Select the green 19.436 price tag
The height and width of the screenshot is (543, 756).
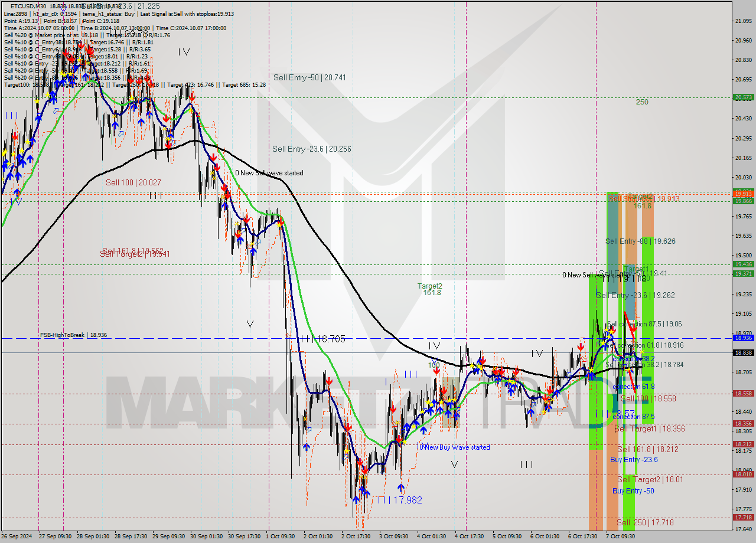click(743, 264)
